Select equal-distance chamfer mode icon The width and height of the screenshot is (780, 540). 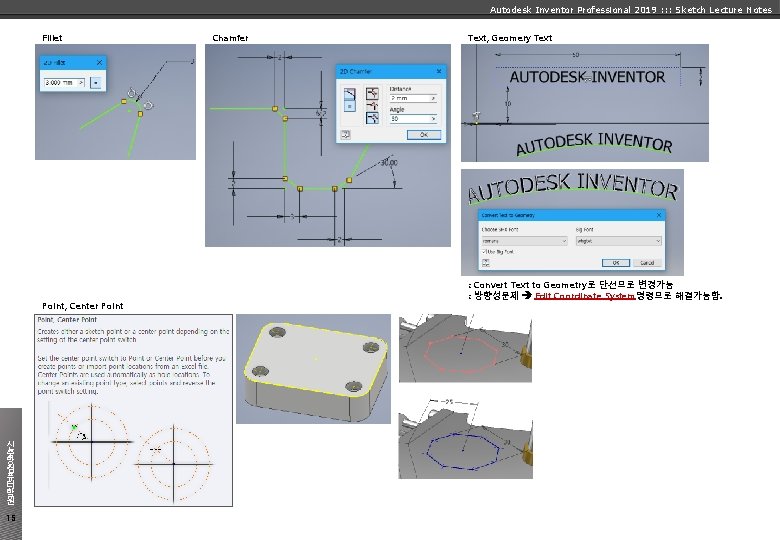[372, 93]
